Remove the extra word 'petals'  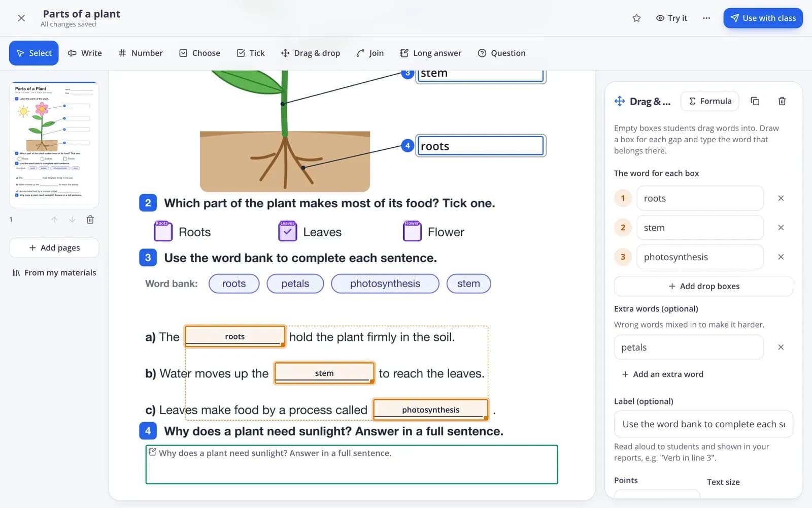tap(781, 347)
